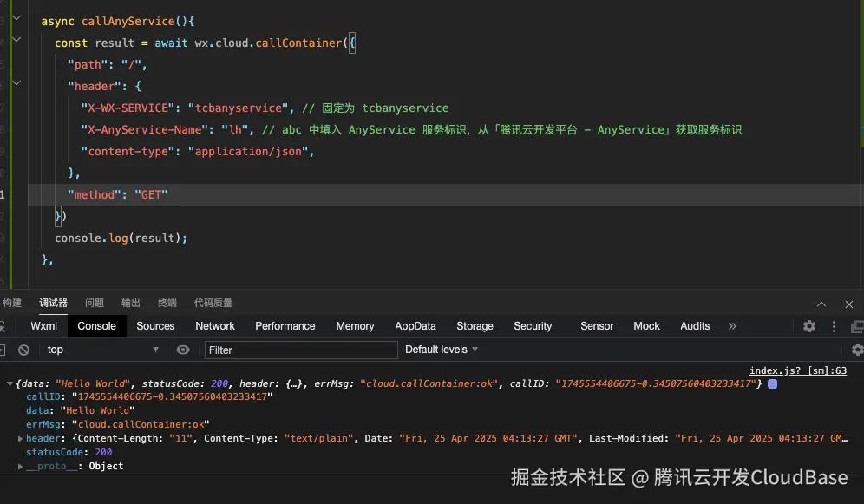864x504 pixels.
Task: Collapse the logged result object
Action: point(10,383)
